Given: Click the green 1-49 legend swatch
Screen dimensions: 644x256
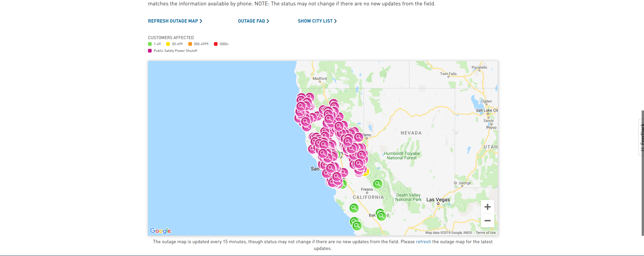Looking at the screenshot, I should coord(150,44).
